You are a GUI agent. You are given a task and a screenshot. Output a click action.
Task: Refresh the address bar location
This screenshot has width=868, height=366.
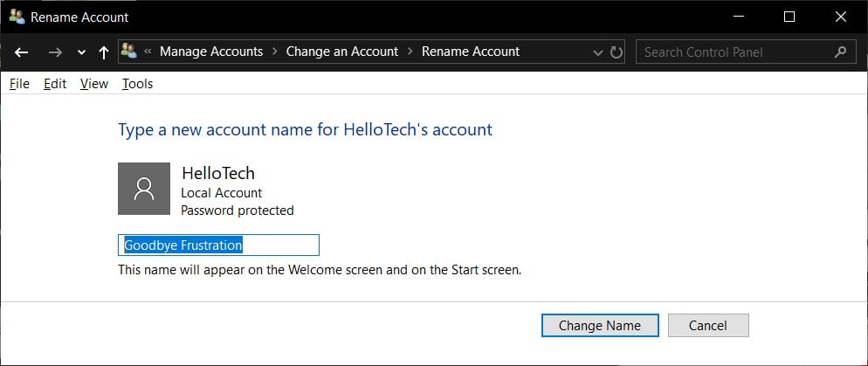tap(617, 52)
